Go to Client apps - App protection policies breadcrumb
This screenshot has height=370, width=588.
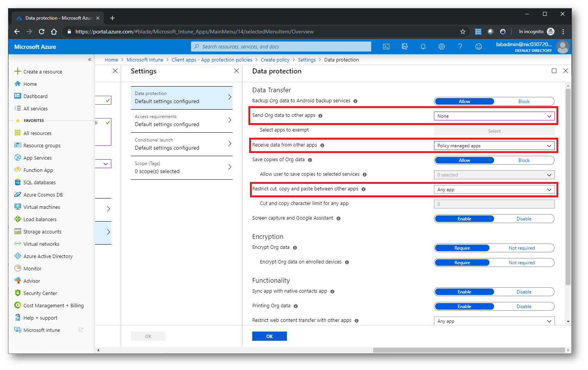(212, 60)
